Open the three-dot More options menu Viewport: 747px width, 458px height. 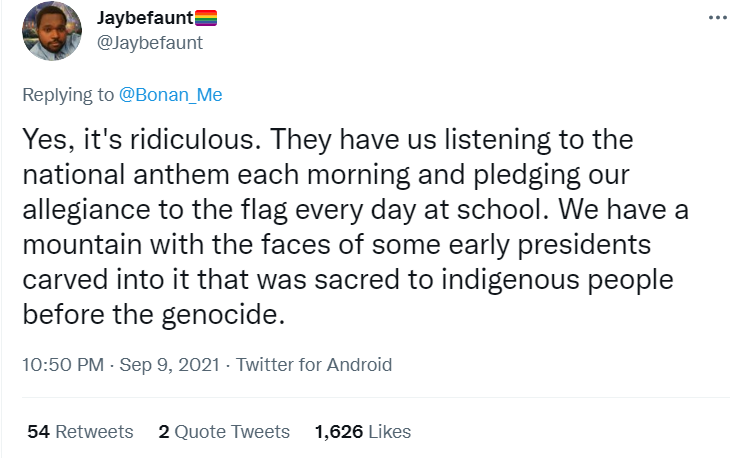(718, 18)
